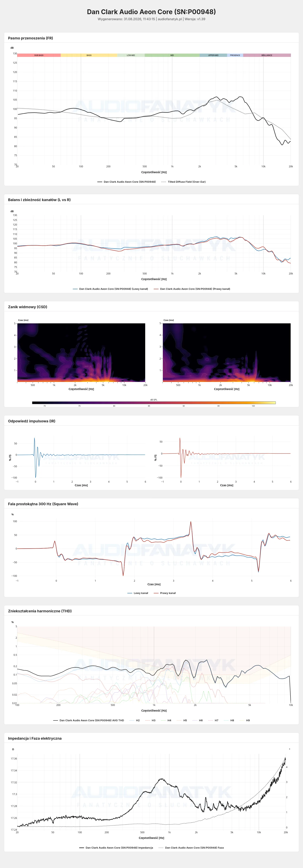This screenshot has width=303, height=868.
Task: Click the 'Balans i zbieżność kanałów (L vs R)' heading
Action: tap(39, 200)
